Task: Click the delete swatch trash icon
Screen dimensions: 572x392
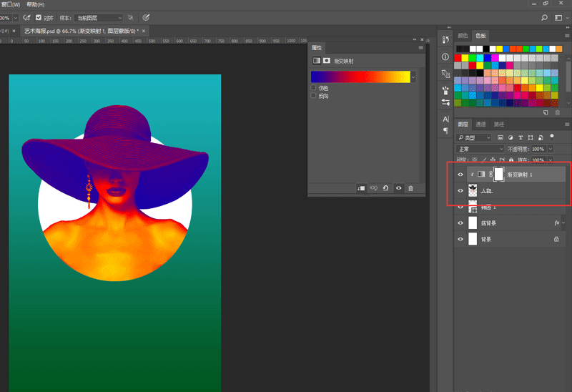Action: point(558,112)
